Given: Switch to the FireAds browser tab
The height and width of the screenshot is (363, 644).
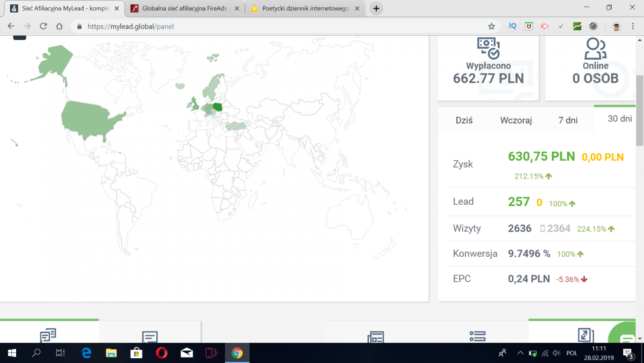Looking at the screenshot, I should tap(182, 8).
